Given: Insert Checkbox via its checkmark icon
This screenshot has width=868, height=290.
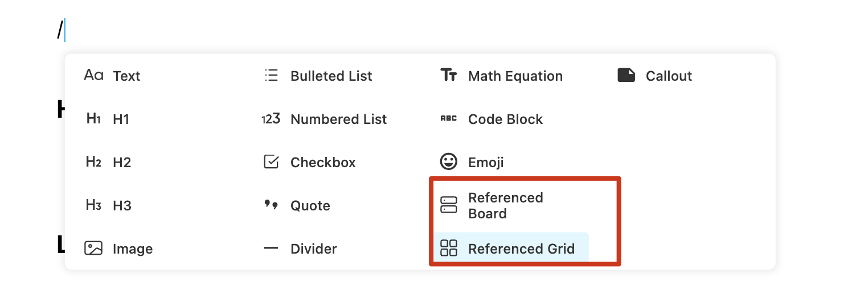Looking at the screenshot, I should [x=271, y=162].
